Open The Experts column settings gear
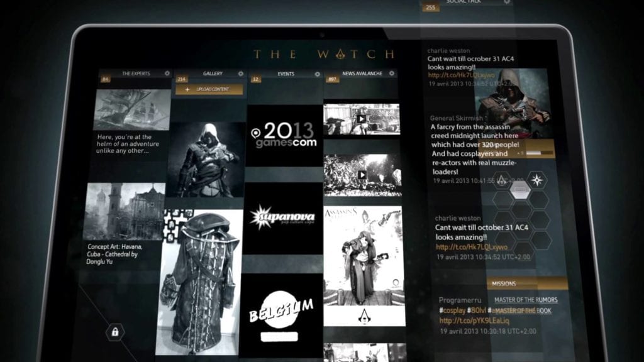Viewport: 644px width, 362px height. pos(167,74)
